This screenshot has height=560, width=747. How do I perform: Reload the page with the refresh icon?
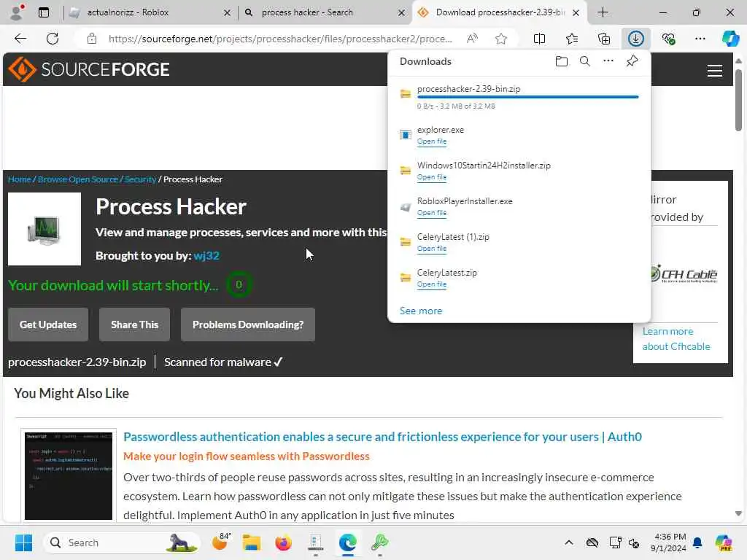(x=53, y=39)
